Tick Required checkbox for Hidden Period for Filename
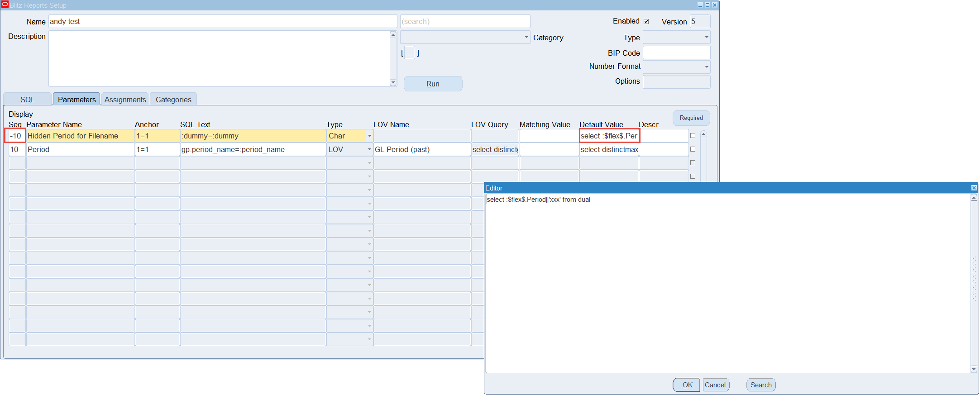 [x=693, y=136]
